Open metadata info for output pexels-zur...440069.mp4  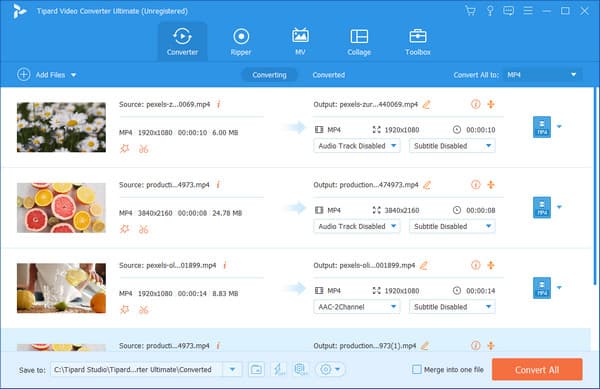(x=475, y=104)
